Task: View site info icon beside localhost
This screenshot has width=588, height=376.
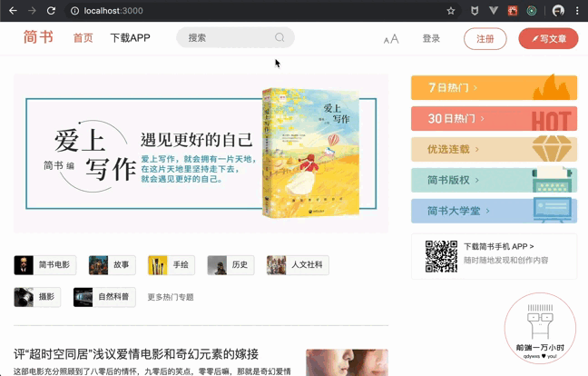Action: pyautogui.click(x=74, y=11)
